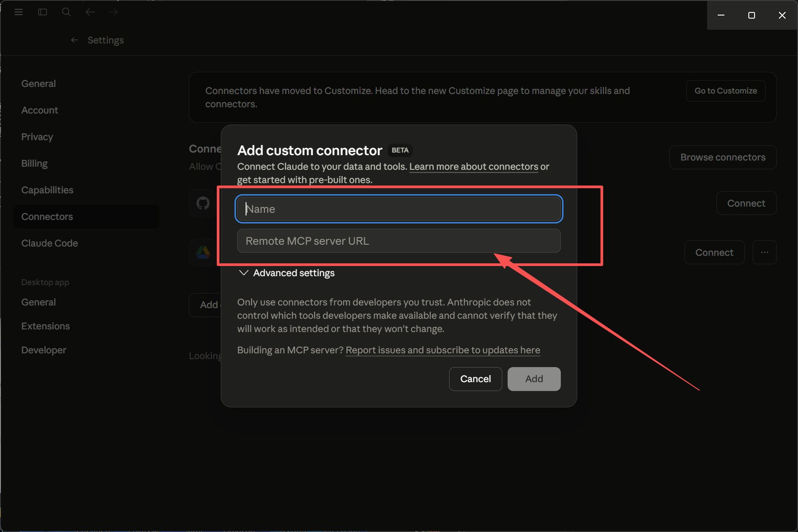
Task: Click back arrow next to Settings
Action: (x=74, y=40)
